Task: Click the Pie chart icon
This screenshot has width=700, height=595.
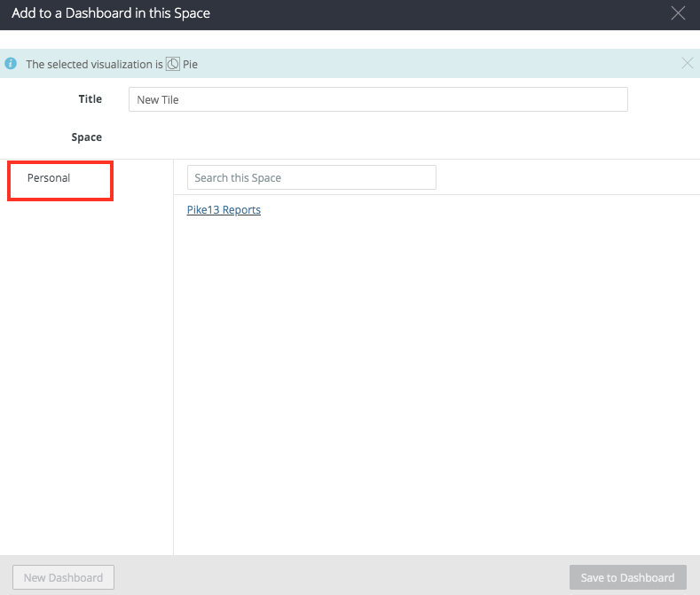Action: pos(173,64)
